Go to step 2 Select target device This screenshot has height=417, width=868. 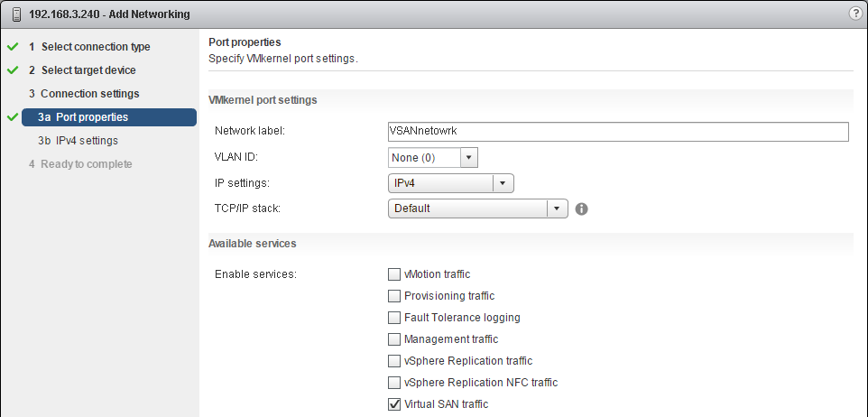click(88, 70)
